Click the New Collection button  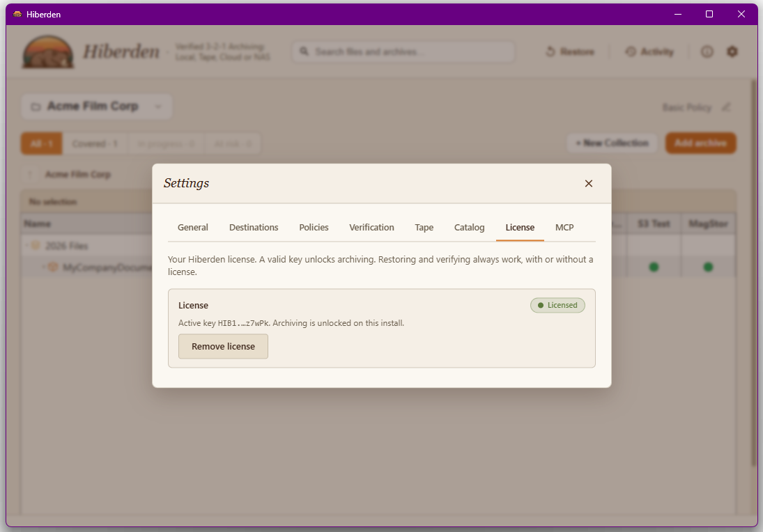[x=612, y=143]
